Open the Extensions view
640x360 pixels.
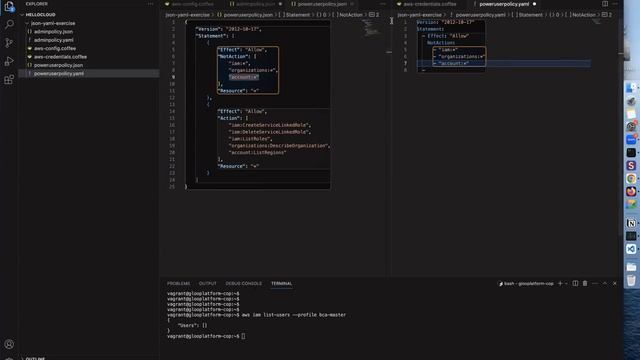[9, 80]
